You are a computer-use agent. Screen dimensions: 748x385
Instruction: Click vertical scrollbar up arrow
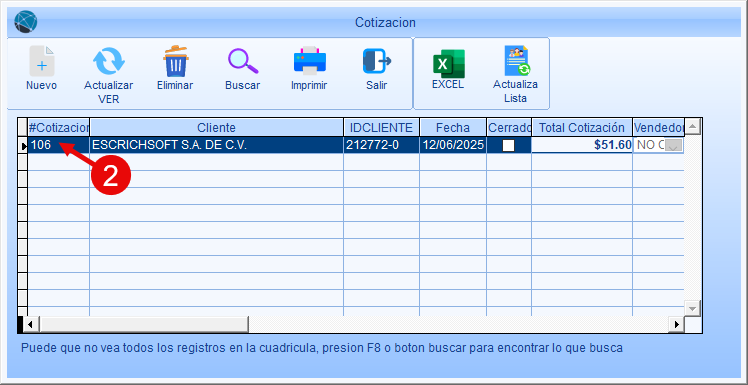pos(693,126)
